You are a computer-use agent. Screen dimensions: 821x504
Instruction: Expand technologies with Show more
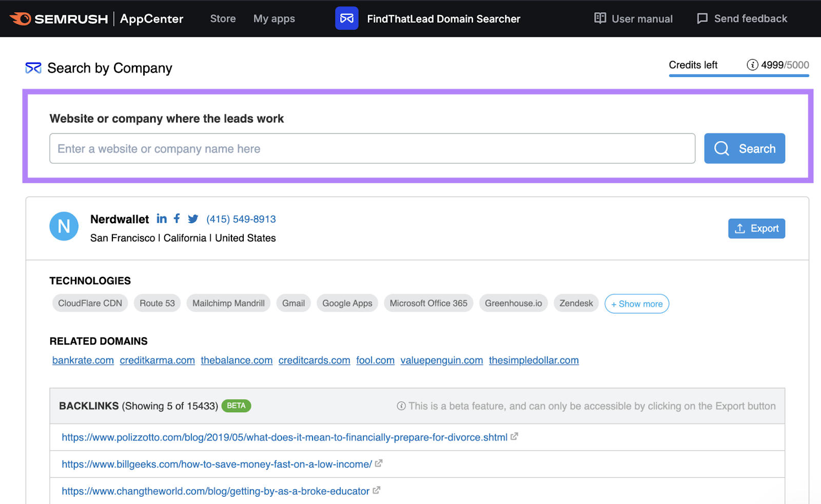[x=636, y=303]
